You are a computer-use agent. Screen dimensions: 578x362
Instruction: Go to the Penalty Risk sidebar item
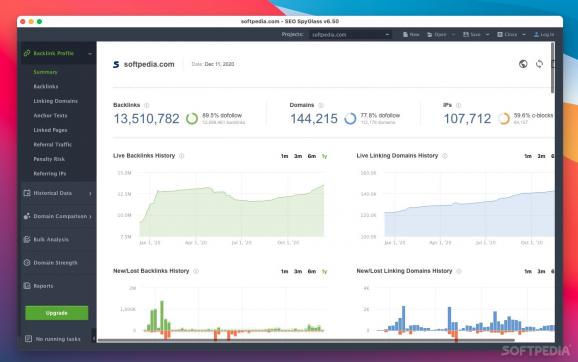click(49, 159)
